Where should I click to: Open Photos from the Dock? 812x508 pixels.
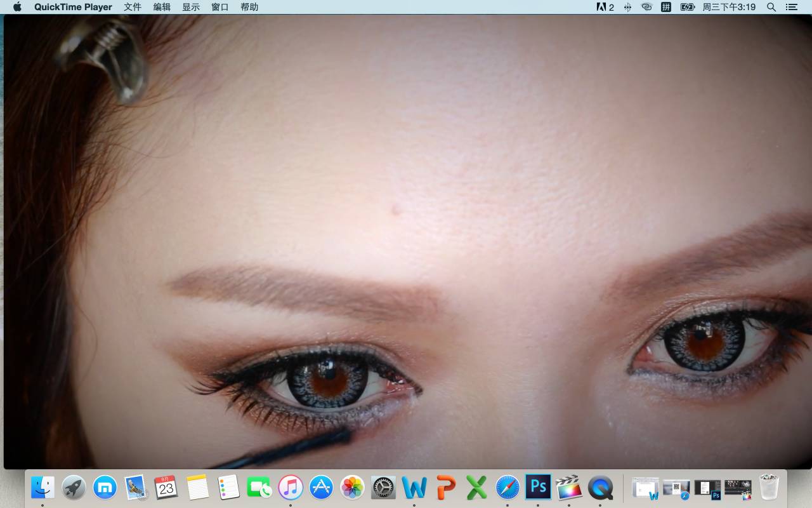click(x=352, y=488)
